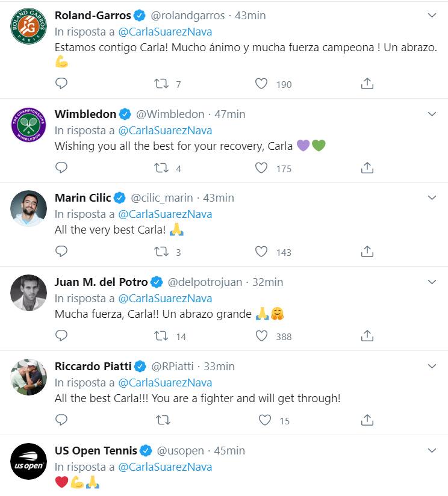The height and width of the screenshot is (496, 448).
Task: Open Roland-Garros' profile picture
Action: tap(28, 25)
